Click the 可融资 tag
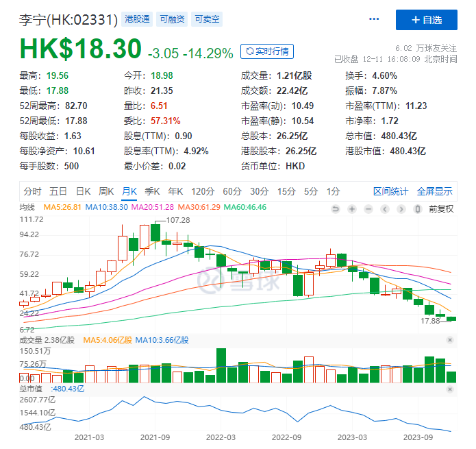This screenshot has height=449, width=476. tap(172, 19)
